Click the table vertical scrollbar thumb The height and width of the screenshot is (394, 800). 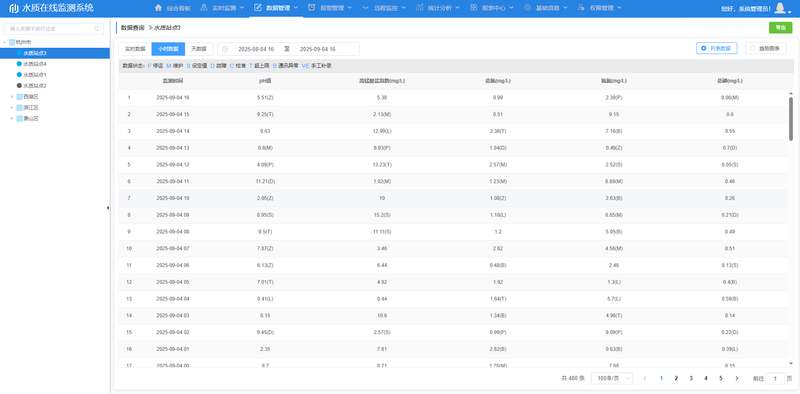791,118
